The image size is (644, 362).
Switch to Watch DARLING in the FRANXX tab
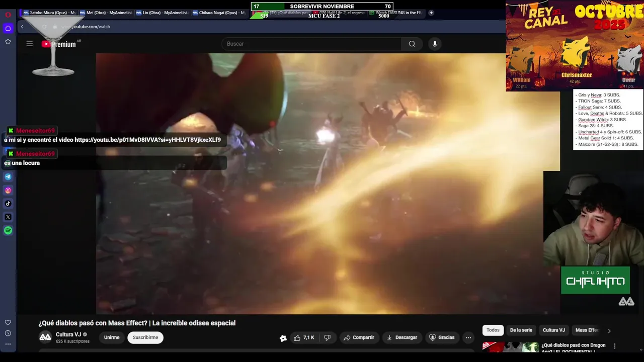coord(397,13)
